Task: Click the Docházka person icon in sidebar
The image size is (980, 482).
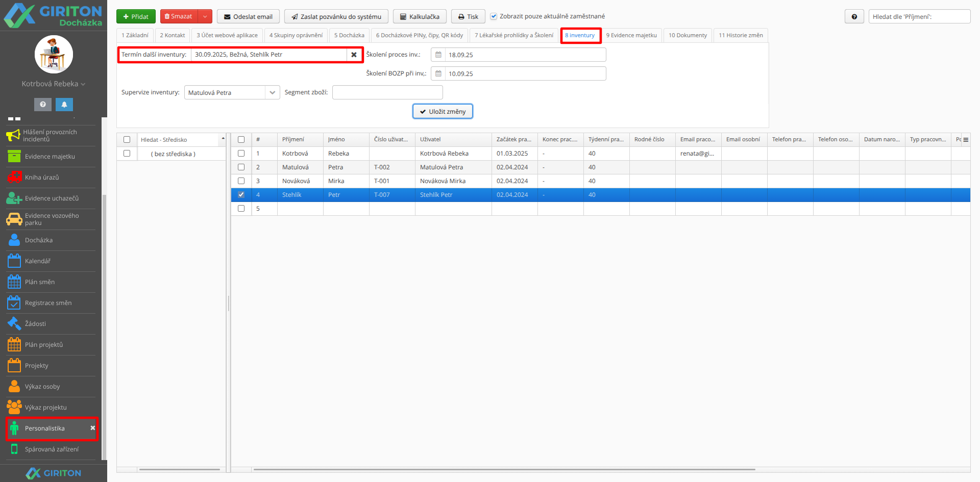Action: pos(14,240)
